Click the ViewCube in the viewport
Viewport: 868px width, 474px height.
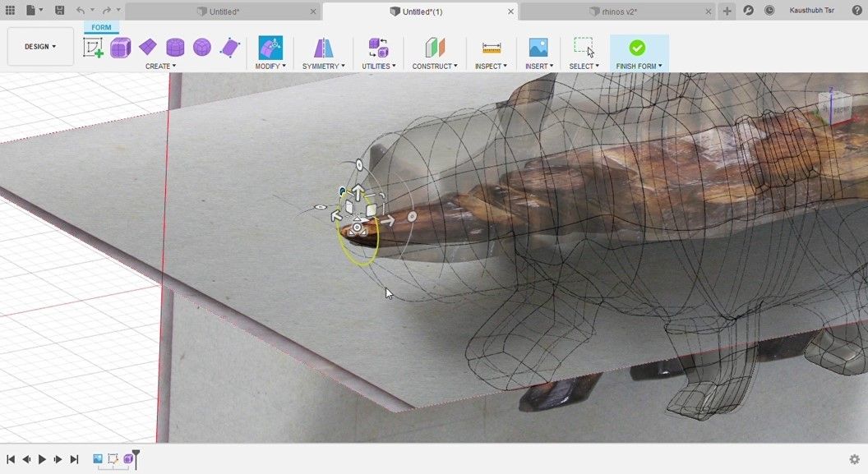point(834,106)
